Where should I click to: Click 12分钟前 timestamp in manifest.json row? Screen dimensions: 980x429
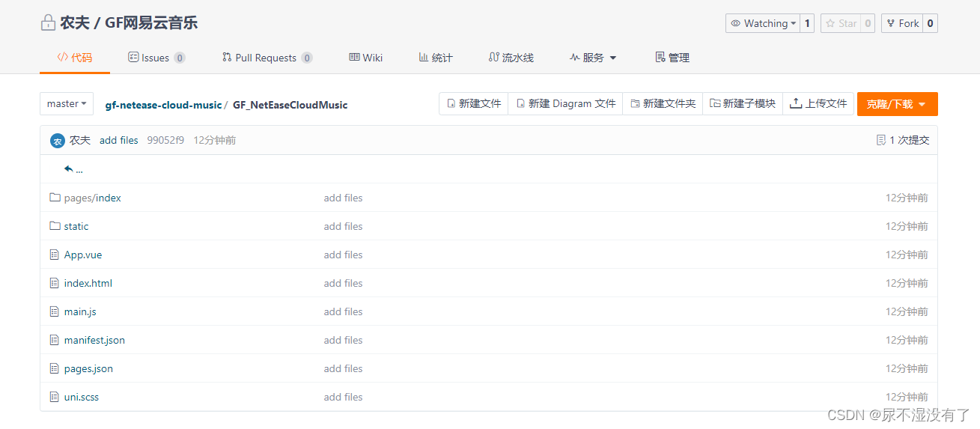(907, 340)
